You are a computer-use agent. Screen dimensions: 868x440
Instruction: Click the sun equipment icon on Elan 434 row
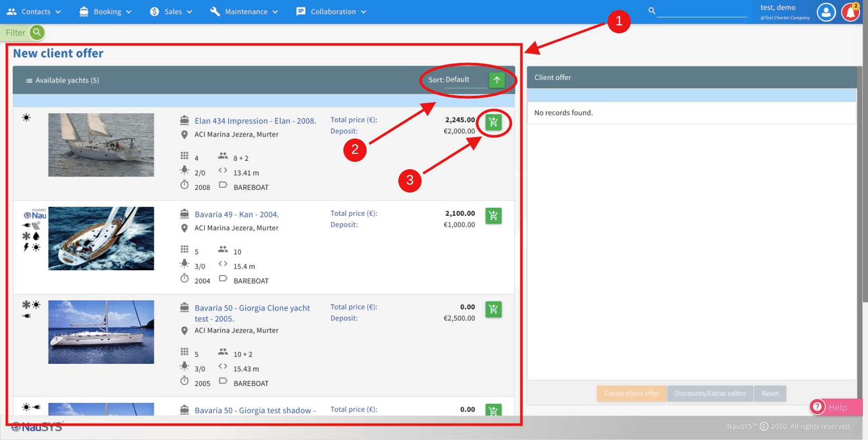(26, 117)
